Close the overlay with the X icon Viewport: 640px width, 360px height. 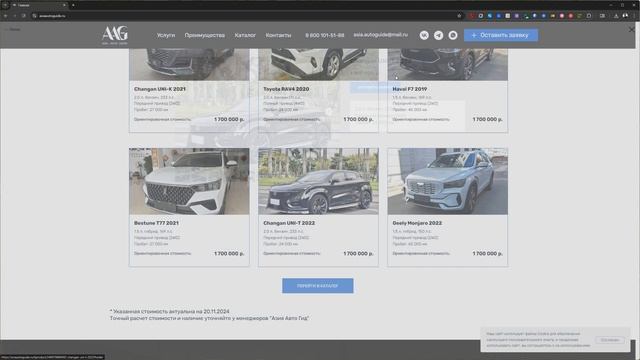tap(631, 29)
